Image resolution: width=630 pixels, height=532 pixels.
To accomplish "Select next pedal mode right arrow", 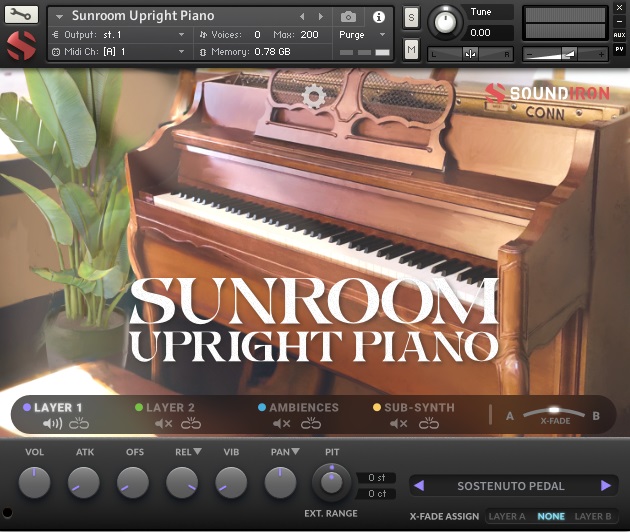I will coord(606,485).
